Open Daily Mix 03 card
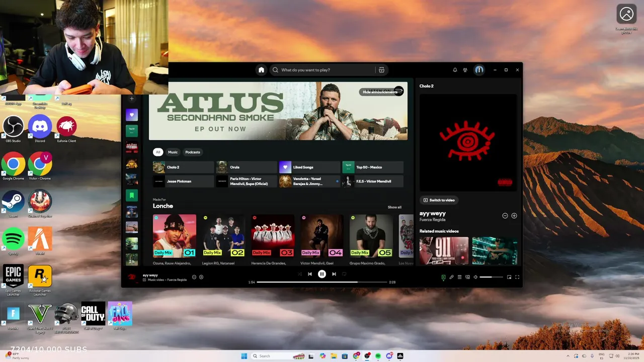The image size is (644, 362). (273, 239)
